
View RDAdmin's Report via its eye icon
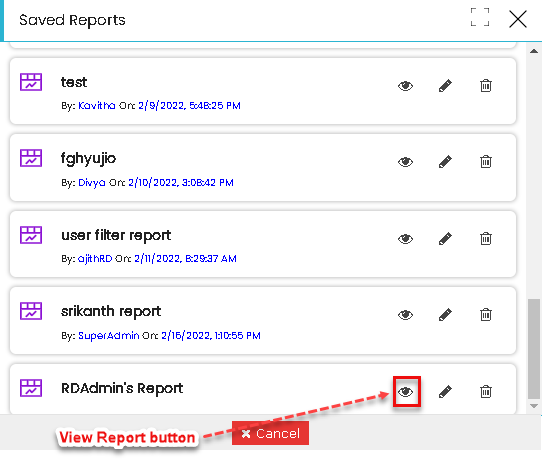click(x=405, y=392)
